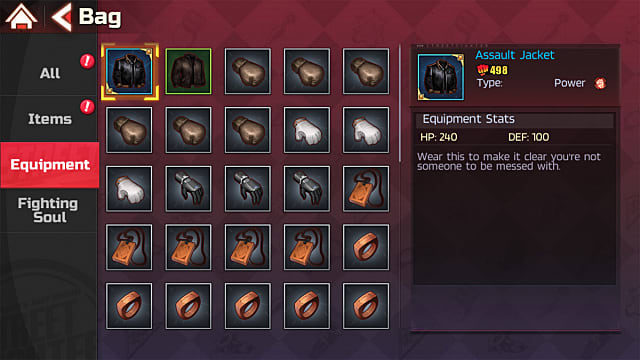Screen dimensions: 640x360
Task: Click the Assault Jacket preview thumbnail
Action: [441, 77]
